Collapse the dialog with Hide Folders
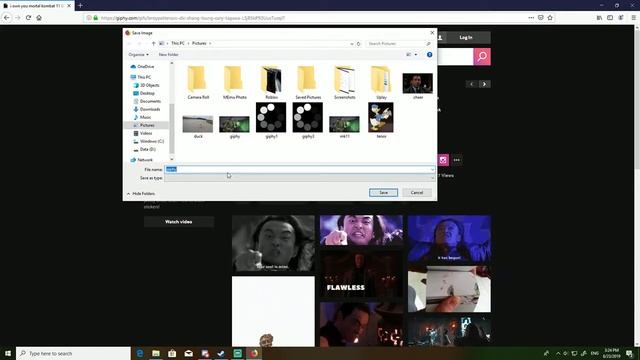This screenshot has width=640, height=360. tap(141, 194)
